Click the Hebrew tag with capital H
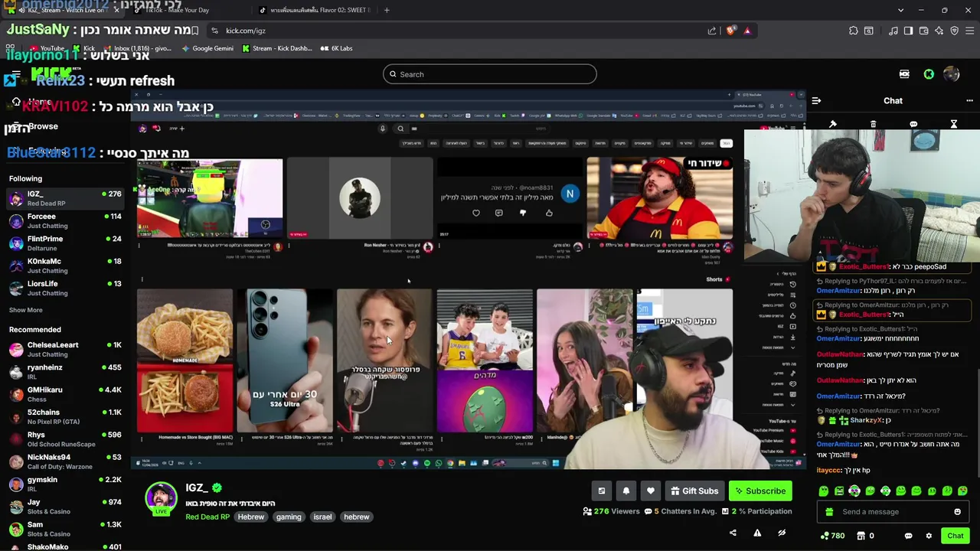The image size is (980, 551). click(250, 517)
